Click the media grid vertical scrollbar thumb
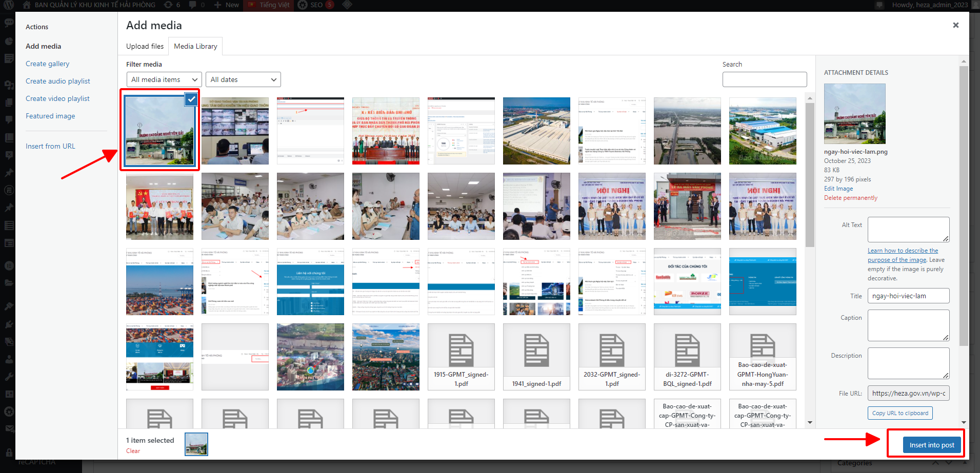The width and height of the screenshot is (980, 473). pos(810,174)
